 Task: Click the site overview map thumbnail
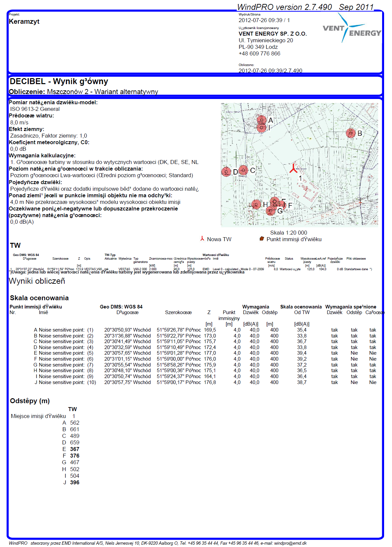(x=299, y=165)
